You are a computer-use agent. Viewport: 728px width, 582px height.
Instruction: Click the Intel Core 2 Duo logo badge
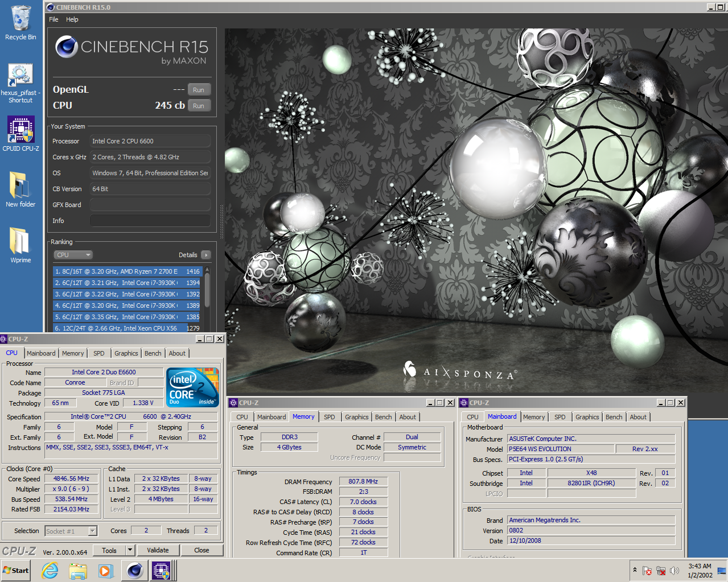click(x=193, y=387)
